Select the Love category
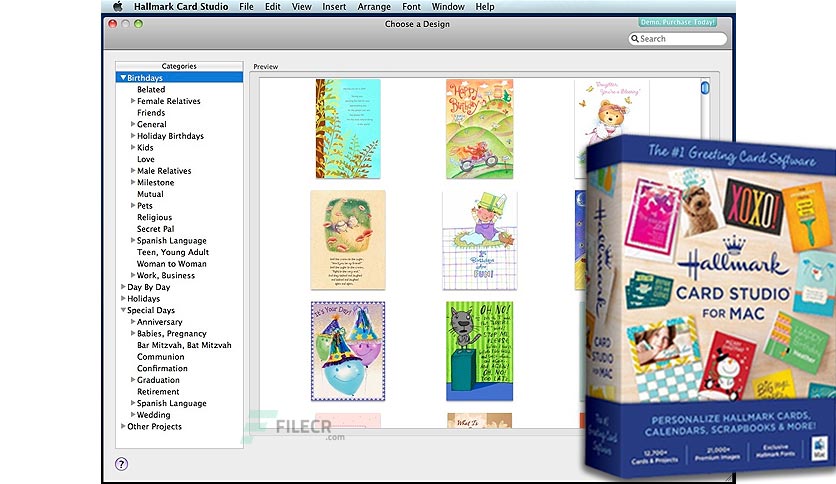This screenshot has width=836, height=484. tap(146, 159)
